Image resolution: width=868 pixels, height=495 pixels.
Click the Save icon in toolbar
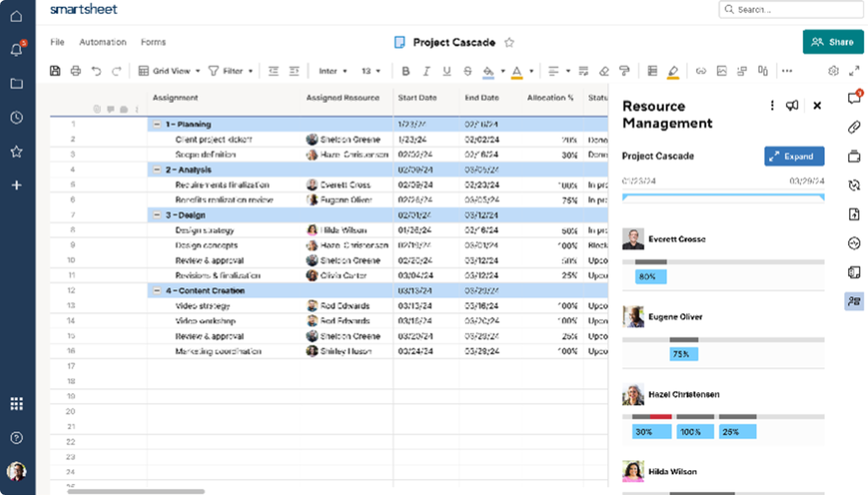55,71
